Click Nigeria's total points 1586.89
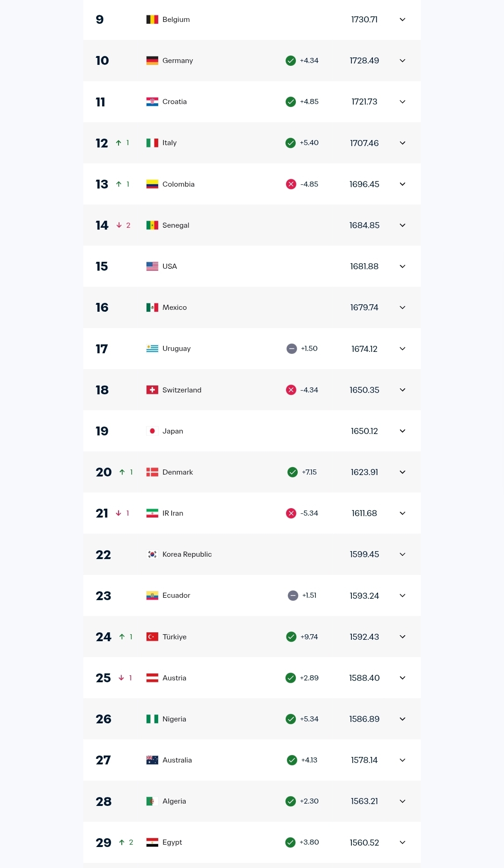The width and height of the screenshot is (504, 868). coord(364,719)
